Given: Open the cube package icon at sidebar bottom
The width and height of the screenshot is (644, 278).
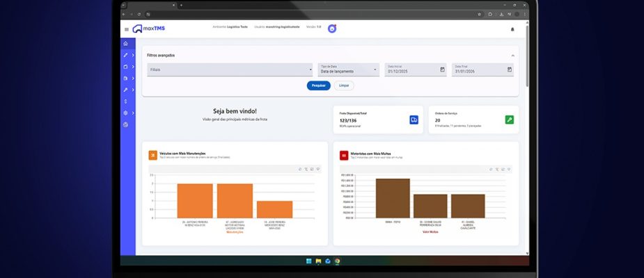Looking at the screenshot, I should click(126, 124).
